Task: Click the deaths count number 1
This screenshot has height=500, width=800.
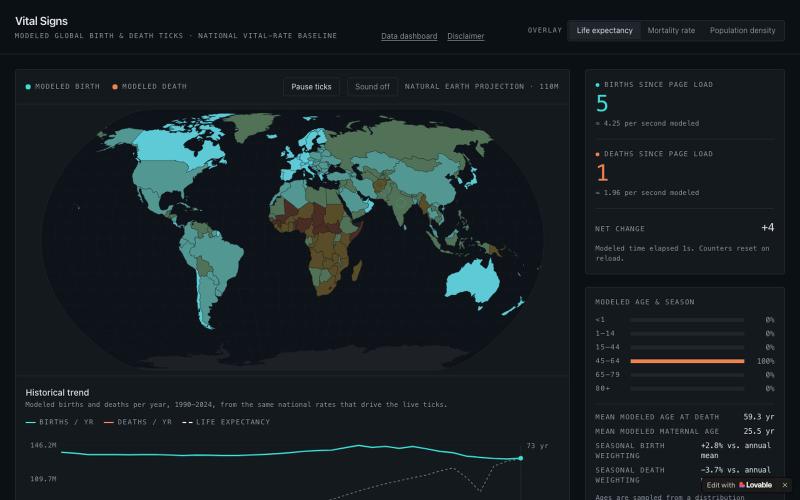Action: (x=602, y=173)
